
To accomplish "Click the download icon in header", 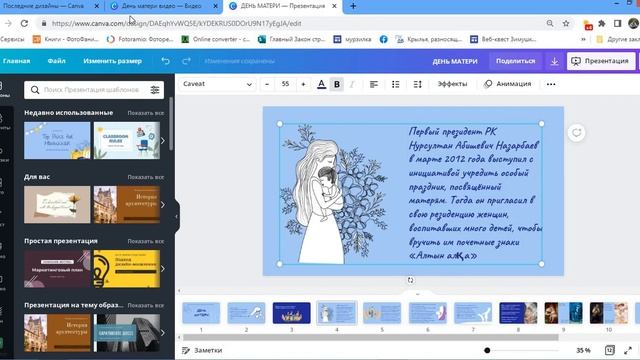I will tap(554, 61).
